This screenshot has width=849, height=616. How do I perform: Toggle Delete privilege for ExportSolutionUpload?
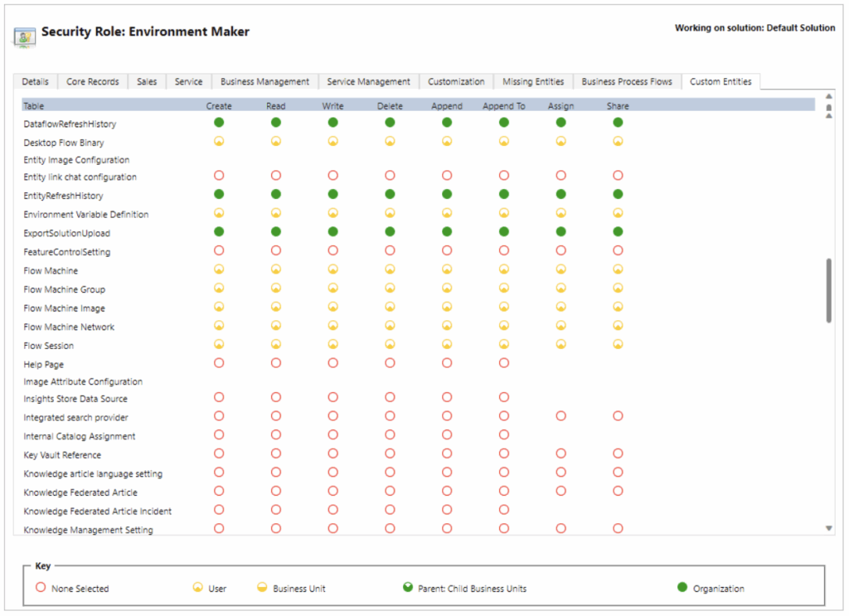(x=390, y=231)
